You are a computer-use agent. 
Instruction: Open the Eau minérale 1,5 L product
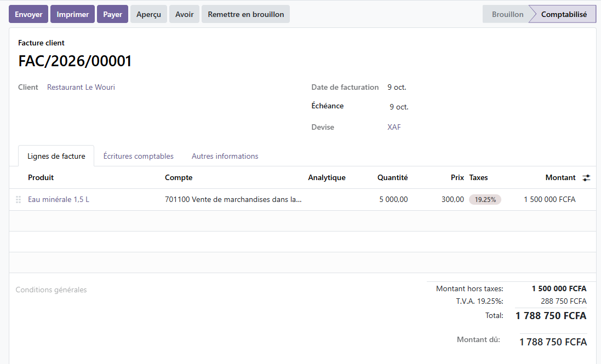click(59, 199)
